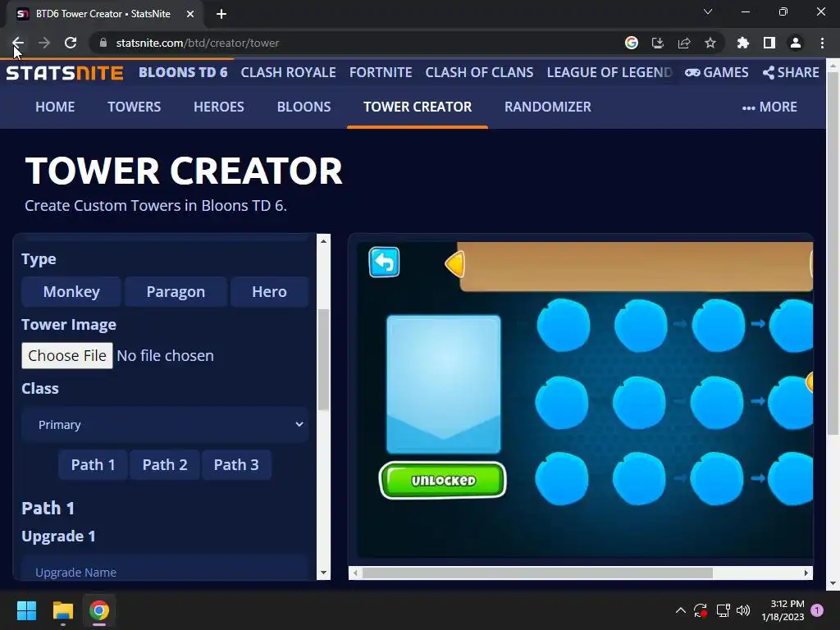Select the Hero tower type
The height and width of the screenshot is (630, 840).
coord(269,291)
